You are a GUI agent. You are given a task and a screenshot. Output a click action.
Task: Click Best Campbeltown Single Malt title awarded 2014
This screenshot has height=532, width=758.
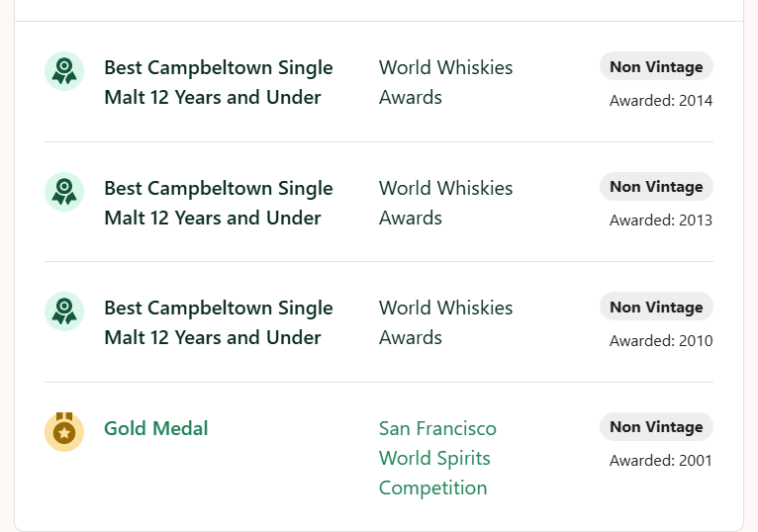(x=219, y=82)
